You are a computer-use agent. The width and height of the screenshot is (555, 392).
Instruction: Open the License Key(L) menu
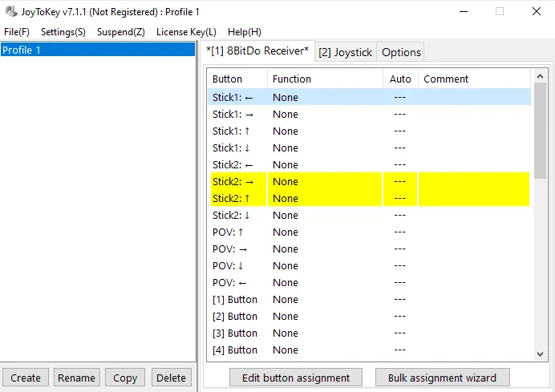[x=186, y=32]
